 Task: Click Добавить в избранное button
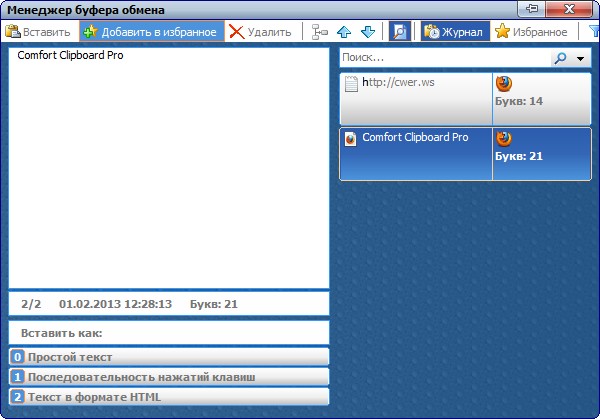[x=152, y=32]
